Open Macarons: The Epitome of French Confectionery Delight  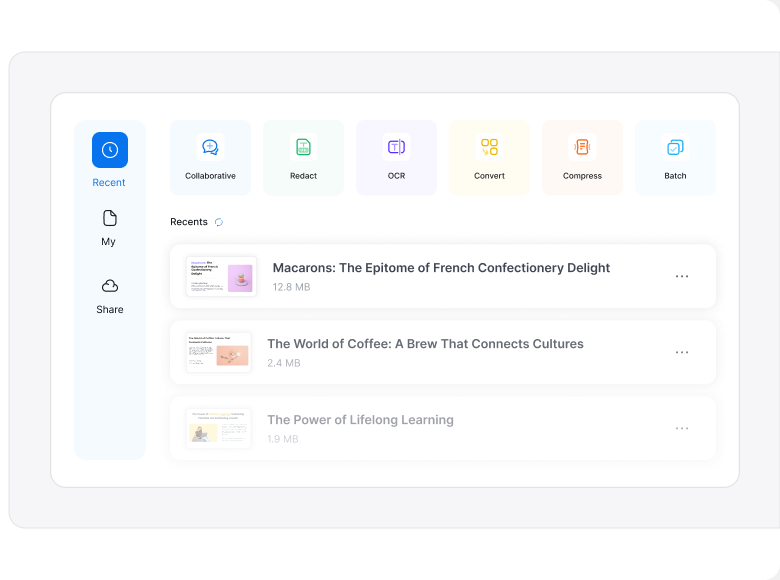[441, 268]
